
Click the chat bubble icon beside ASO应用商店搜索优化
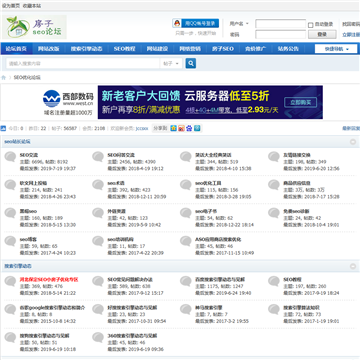tap(186, 241)
